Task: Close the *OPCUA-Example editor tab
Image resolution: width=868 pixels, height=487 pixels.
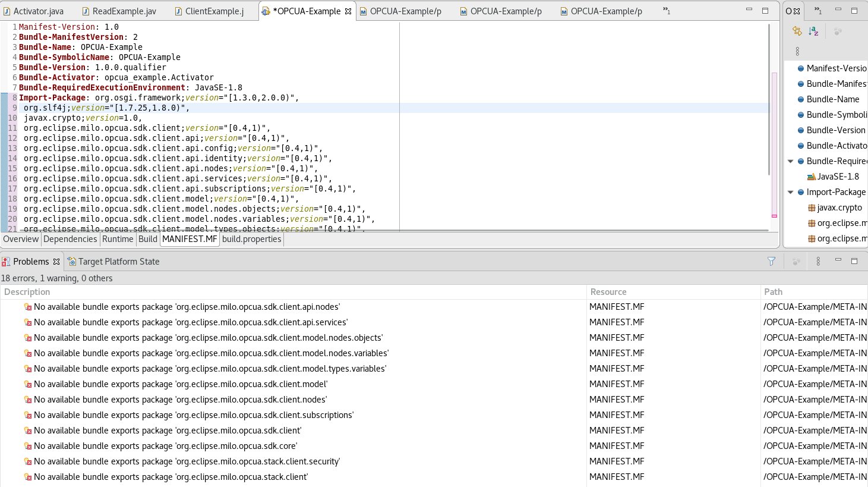Action: [x=348, y=11]
